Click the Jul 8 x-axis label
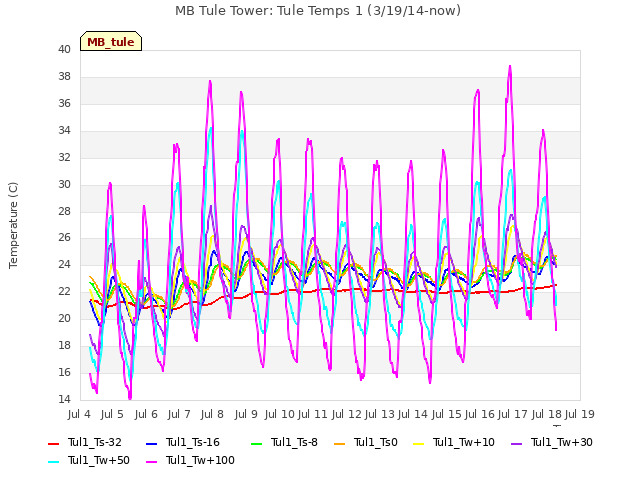This screenshot has width=640, height=480. pyautogui.click(x=212, y=414)
